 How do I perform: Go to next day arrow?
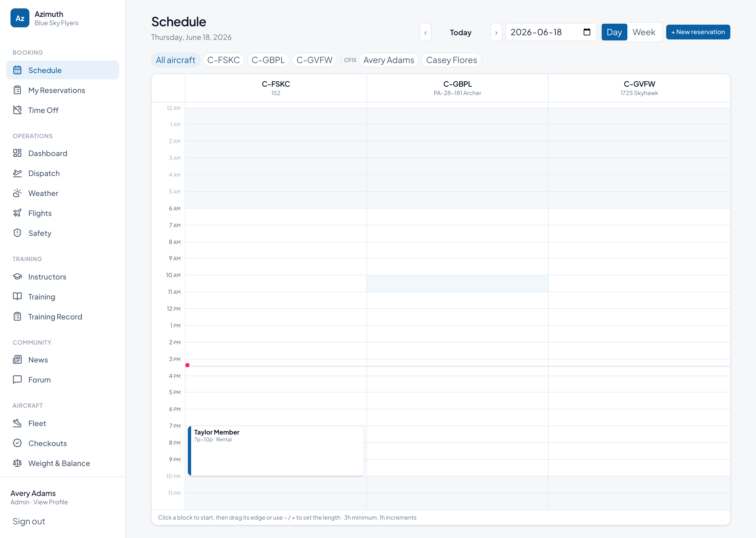(496, 32)
